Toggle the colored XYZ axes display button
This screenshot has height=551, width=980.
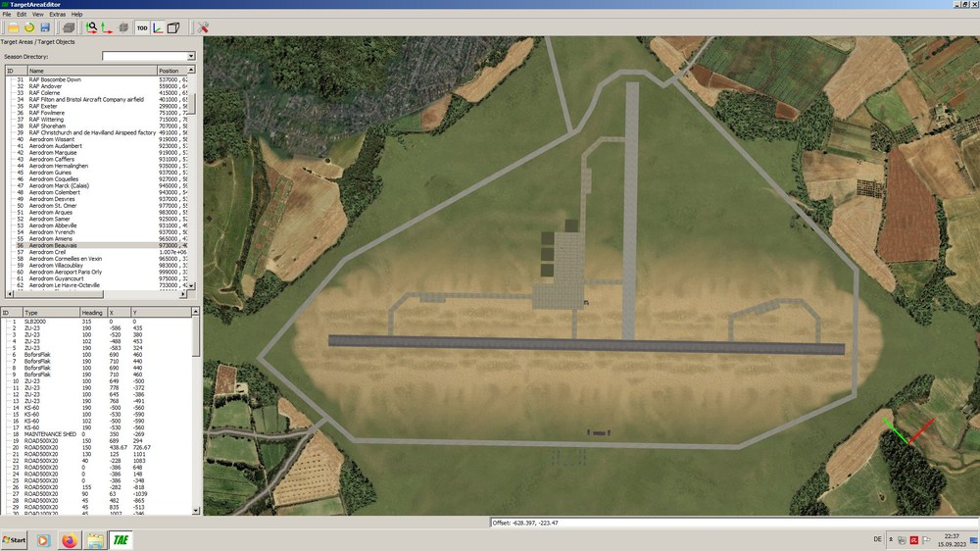click(158, 27)
